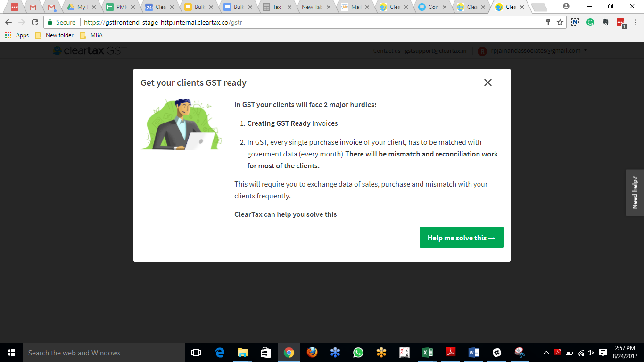Click the Secure padlock site info
644x362 pixels.
[62, 22]
